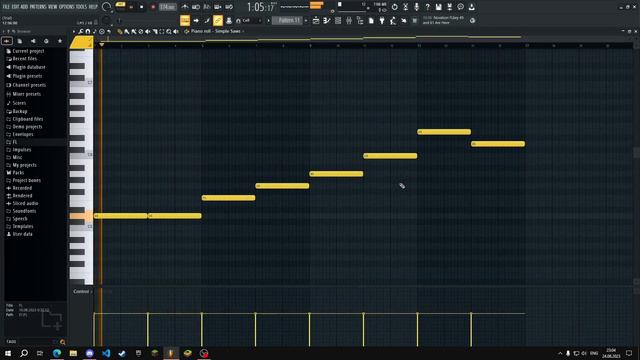Click the tempo BPM field
The height and width of the screenshot is (360, 640).
[x=167, y=7]
